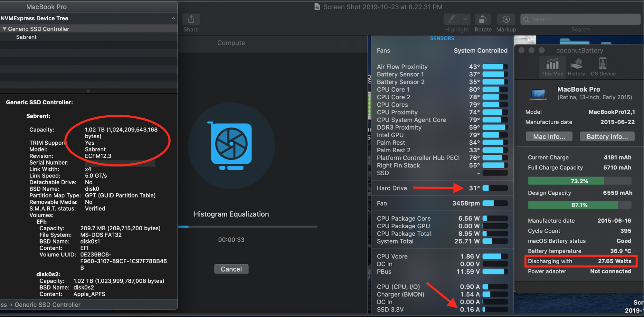This screenshot has width=644, height=317.
Task: Click the System Controlled fans setting
Action: pos(480,51)
